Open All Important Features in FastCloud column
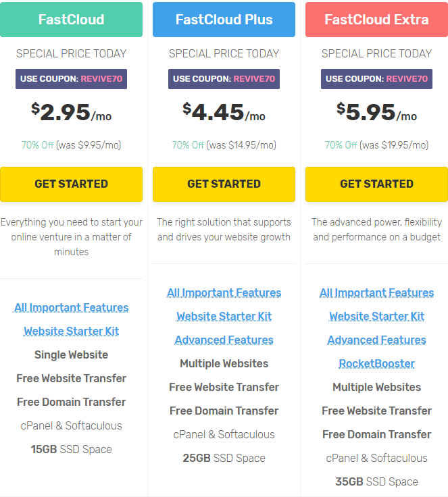Image resolution: width=448 pixels, height=497 pixels. coord(71,307)
